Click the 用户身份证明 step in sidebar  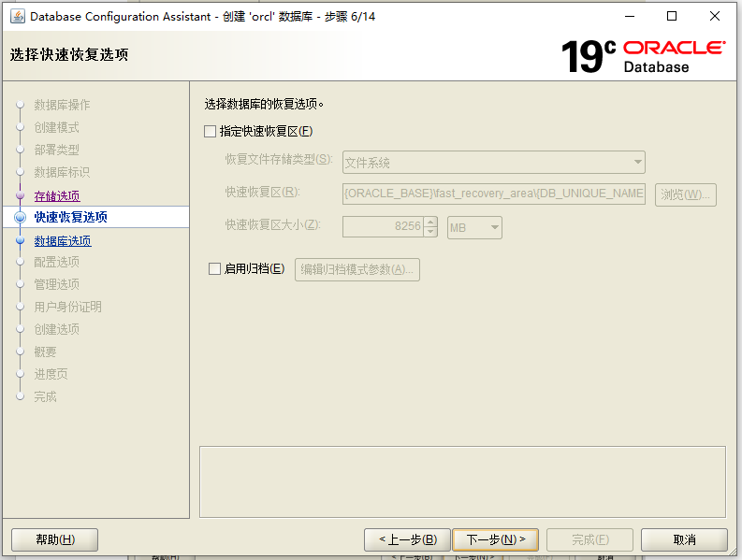click(67, 307)
